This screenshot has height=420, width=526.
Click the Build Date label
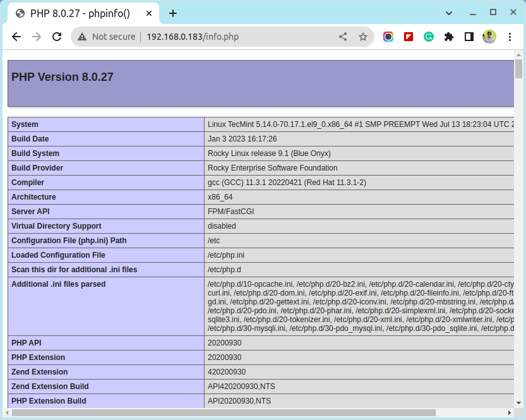[x=30, y=139]
